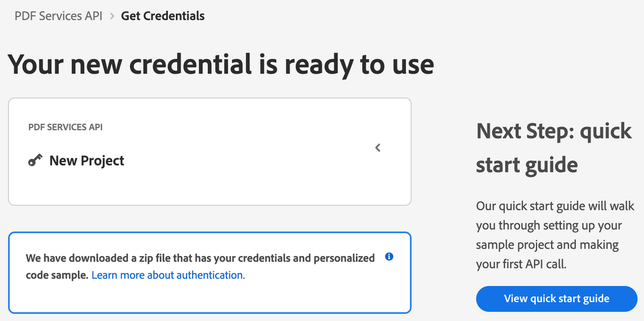Click the 'Next Step: quick' heading line
644x321 pixels.
(x=554, y=131)
